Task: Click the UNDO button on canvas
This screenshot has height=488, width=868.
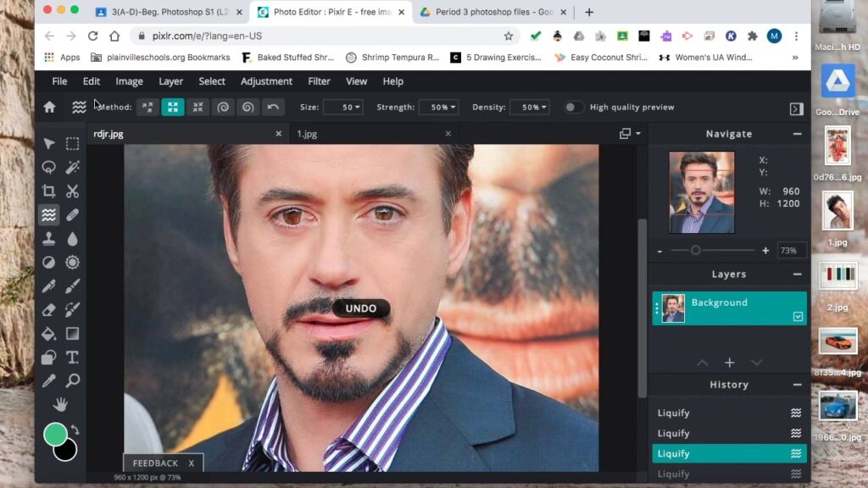Action: click(x=361, y=308)
